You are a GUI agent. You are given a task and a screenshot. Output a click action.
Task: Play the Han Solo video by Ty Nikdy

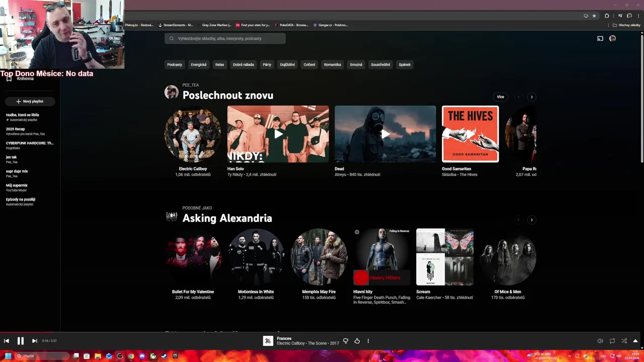(x=278, y=134)
